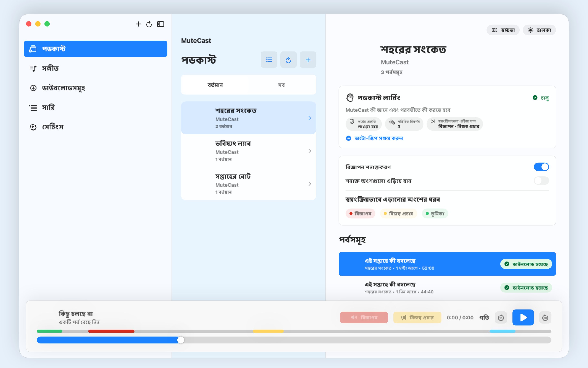Screen dimensions: 588x368
Task: Click the yellow নিজস্ব প্রচার player button
Action: point(417,317)
